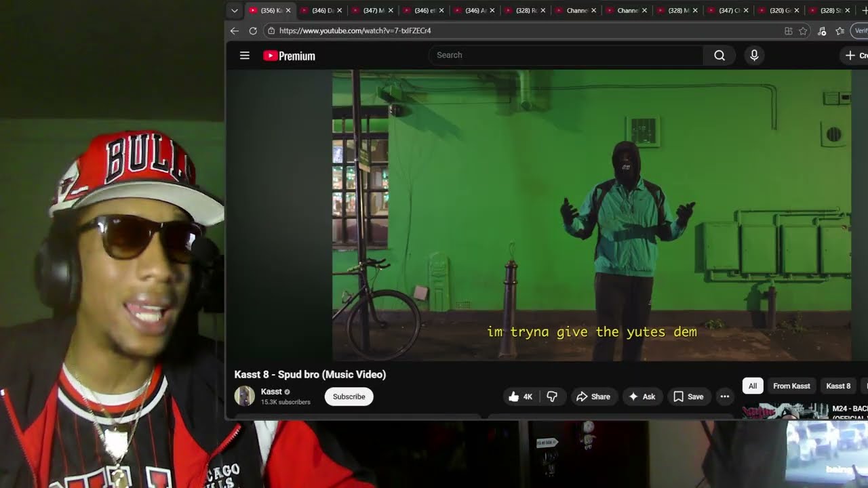
Task: Go to YouTube Premium home logo
Action: coord(289,56)
